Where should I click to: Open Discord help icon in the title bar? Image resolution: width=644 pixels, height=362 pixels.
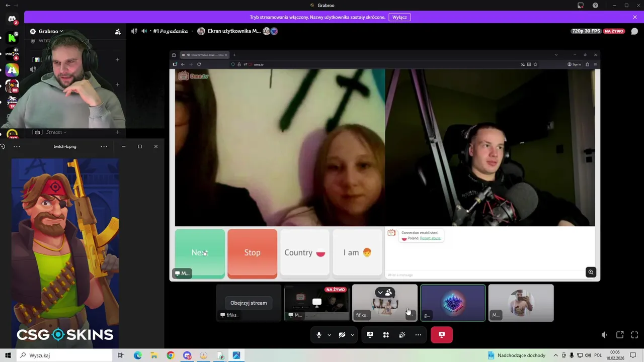[596, 6]
